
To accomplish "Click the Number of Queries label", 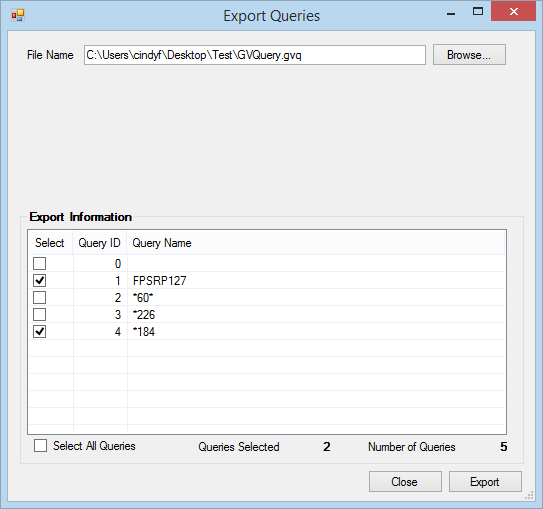I will 411,447.
